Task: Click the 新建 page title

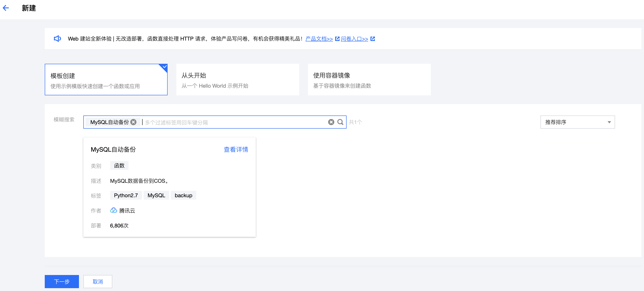Action: click(x=29, y=8)
